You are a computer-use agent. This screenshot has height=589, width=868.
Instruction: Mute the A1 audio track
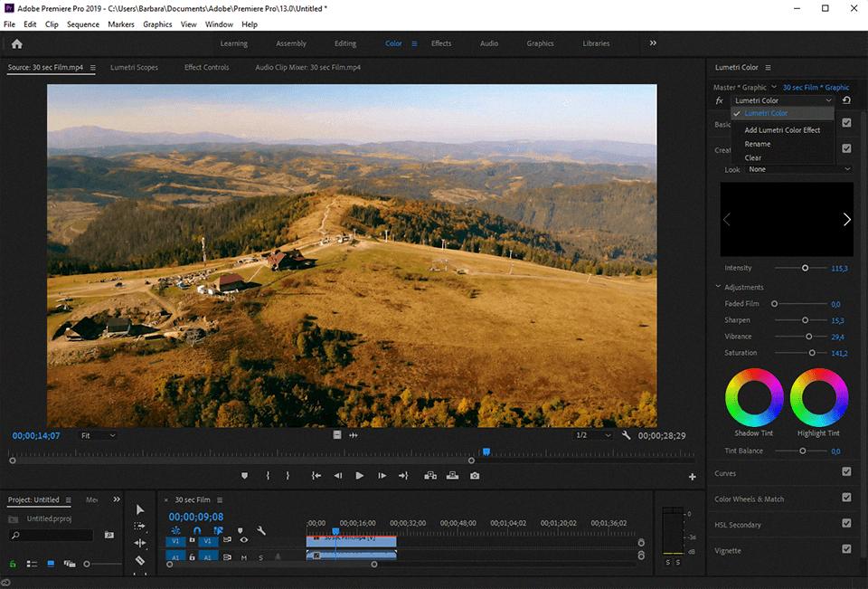pyautogui.click(x=243, y=556)
